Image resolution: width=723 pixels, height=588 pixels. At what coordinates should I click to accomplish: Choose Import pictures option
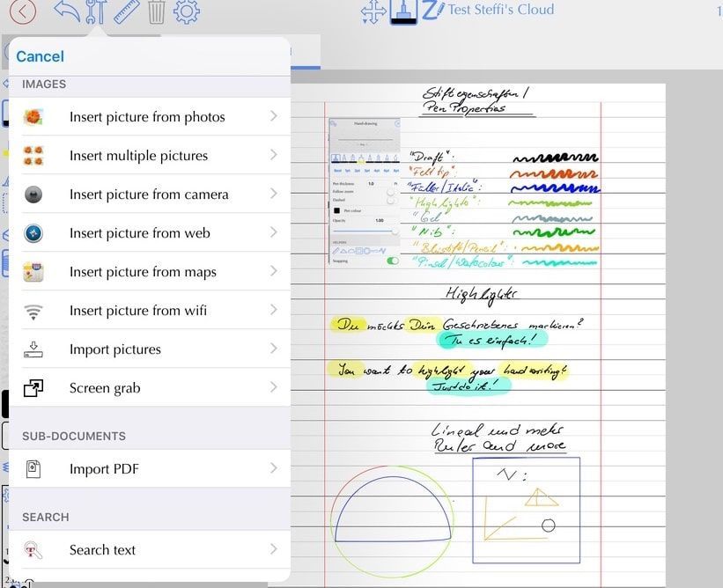(x=115, y=349)
